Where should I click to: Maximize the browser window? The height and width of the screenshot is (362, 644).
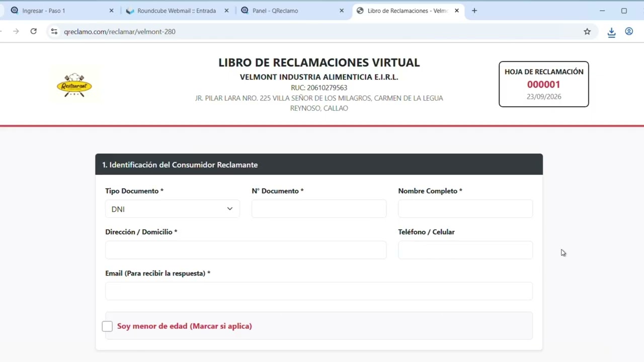(x=624, y=11)
